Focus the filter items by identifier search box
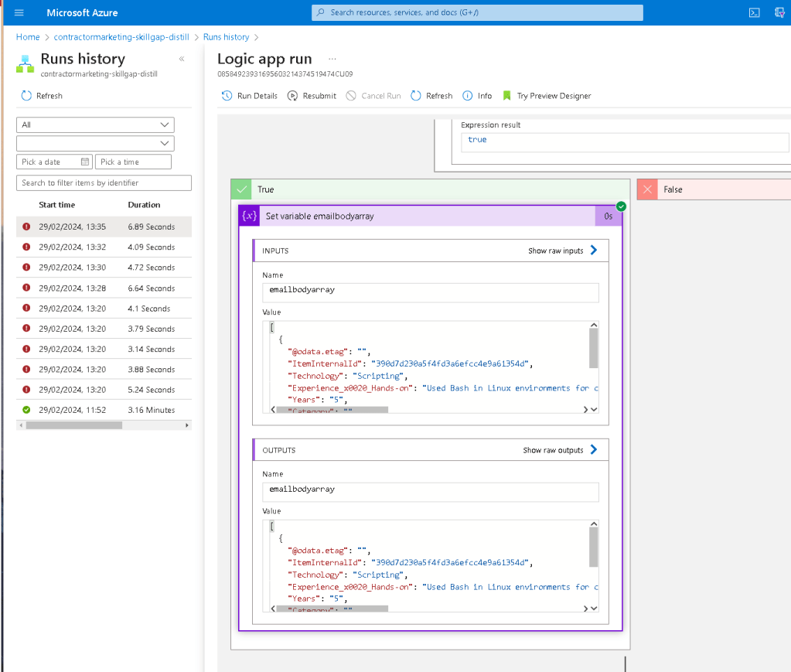The width and height of the screenshot is (791, 672). [104, 182]
